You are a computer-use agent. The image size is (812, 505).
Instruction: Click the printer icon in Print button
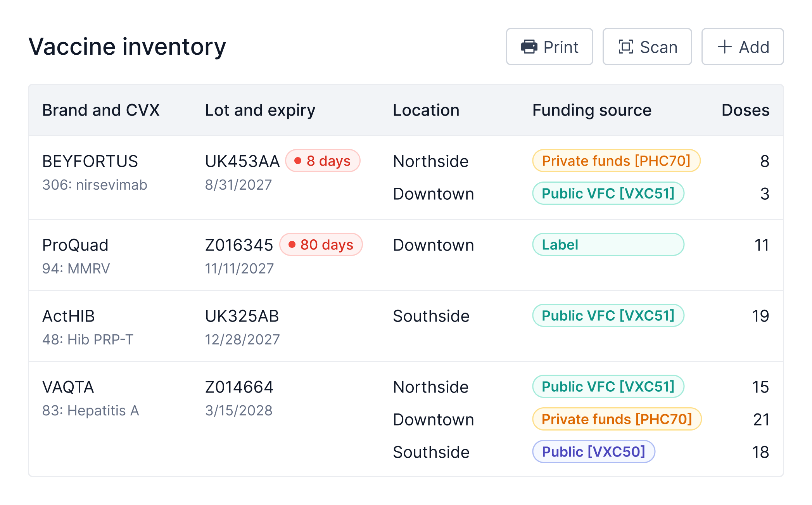tap(529, 47)
